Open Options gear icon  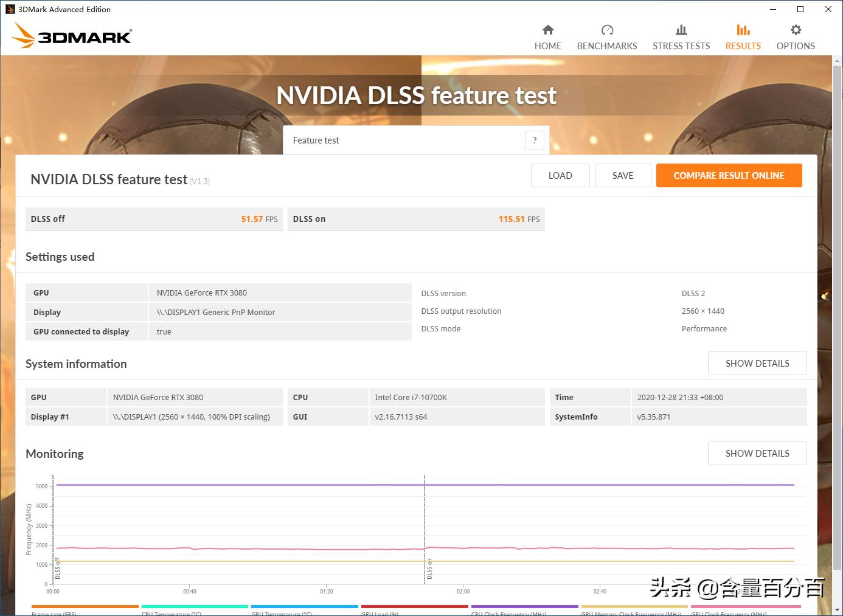pos(796,30)
